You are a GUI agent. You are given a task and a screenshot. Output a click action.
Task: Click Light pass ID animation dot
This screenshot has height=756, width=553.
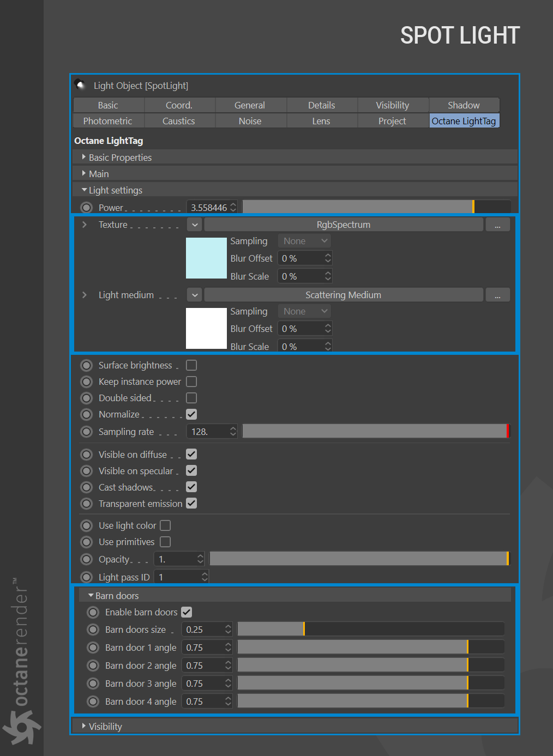86,577
